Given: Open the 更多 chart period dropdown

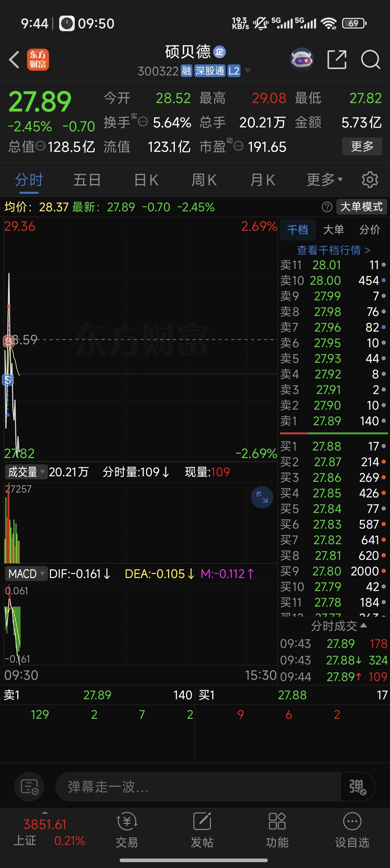Looking at the screenshot, I should coord(324,179).
